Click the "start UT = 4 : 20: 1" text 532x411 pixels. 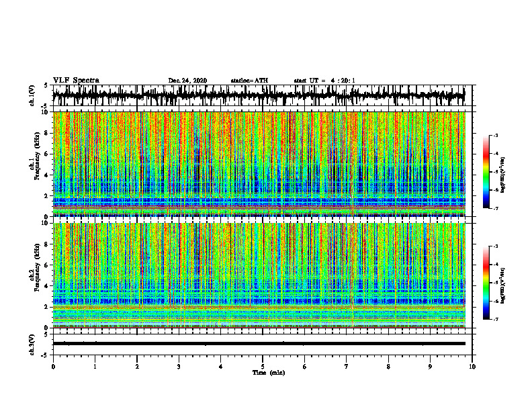pos(324,81)
